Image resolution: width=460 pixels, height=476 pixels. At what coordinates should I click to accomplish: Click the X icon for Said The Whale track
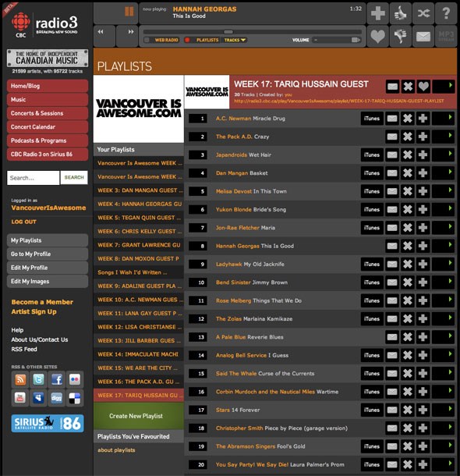pos(408,374)
